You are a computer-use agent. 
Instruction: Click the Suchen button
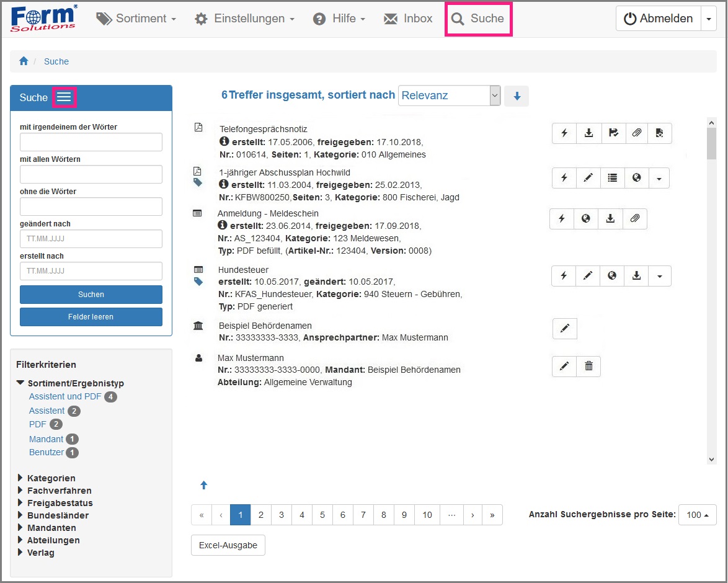91,295
